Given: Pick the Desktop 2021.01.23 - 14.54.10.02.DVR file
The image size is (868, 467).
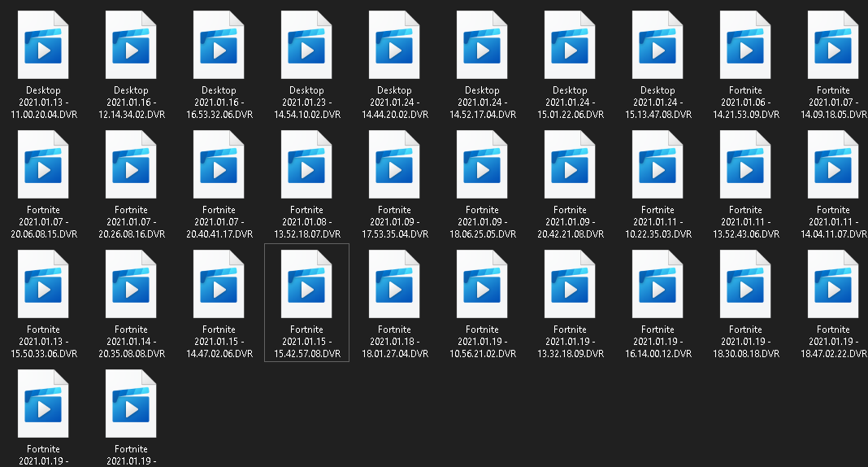Looking at the screenshot, I should point(306,65).
